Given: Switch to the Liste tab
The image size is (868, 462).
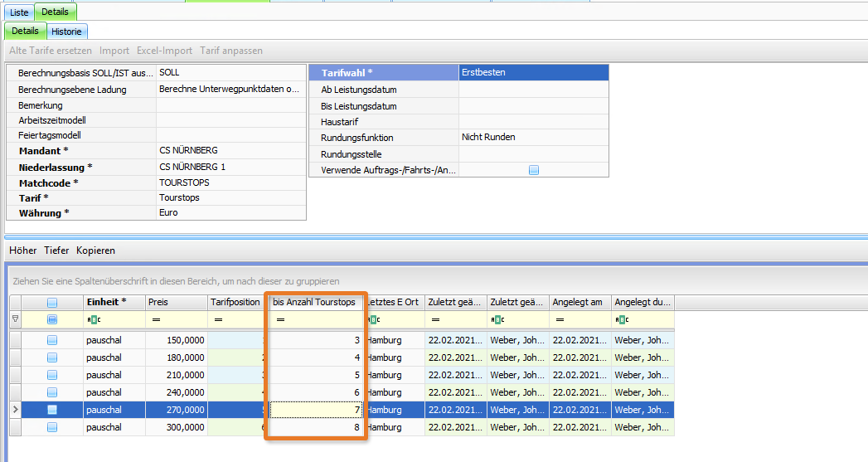Looking at the screenshot, I should [x=19, y=12].
